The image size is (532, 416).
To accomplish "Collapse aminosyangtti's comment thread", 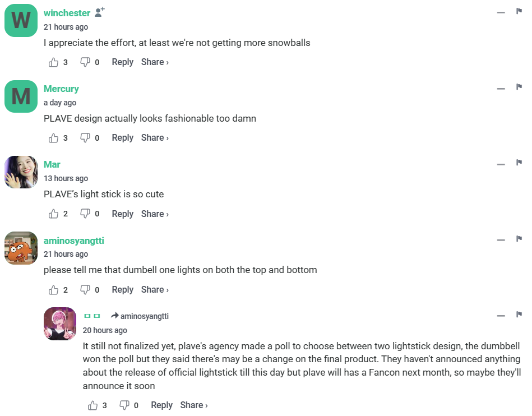I will [x=501, y=240].
